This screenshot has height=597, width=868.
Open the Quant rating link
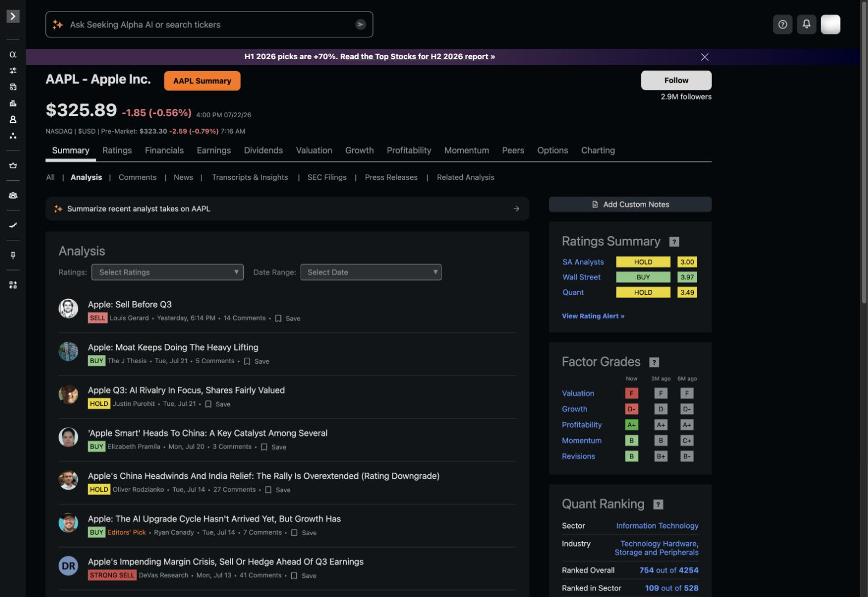coord(573,292)
